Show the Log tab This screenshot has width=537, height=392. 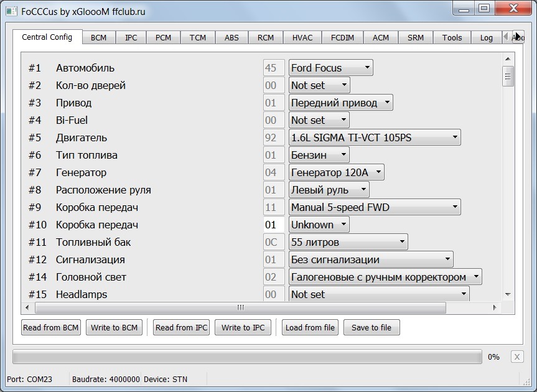[487, 38]
